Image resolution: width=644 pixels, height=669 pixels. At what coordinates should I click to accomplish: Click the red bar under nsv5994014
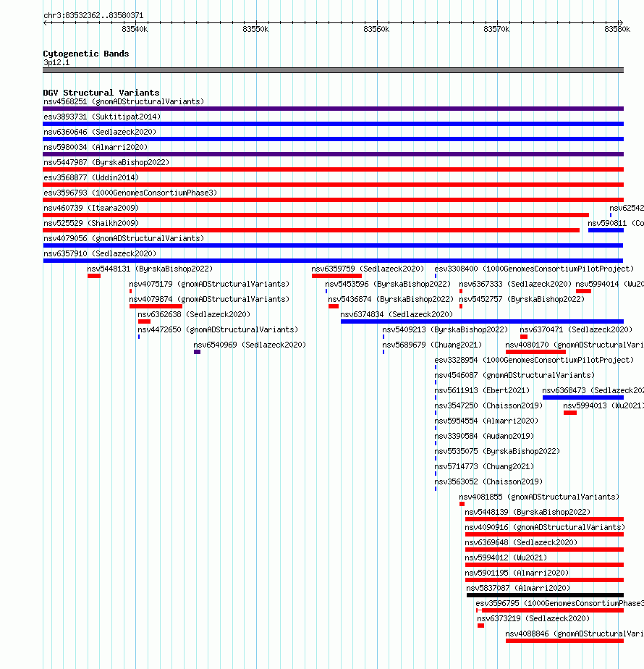tap(583, 291)
